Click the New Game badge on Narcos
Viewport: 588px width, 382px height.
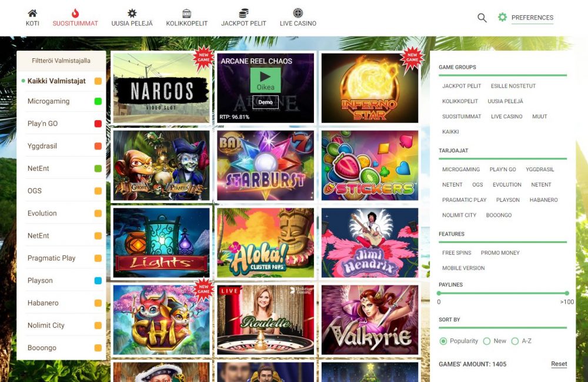[203, 58]
